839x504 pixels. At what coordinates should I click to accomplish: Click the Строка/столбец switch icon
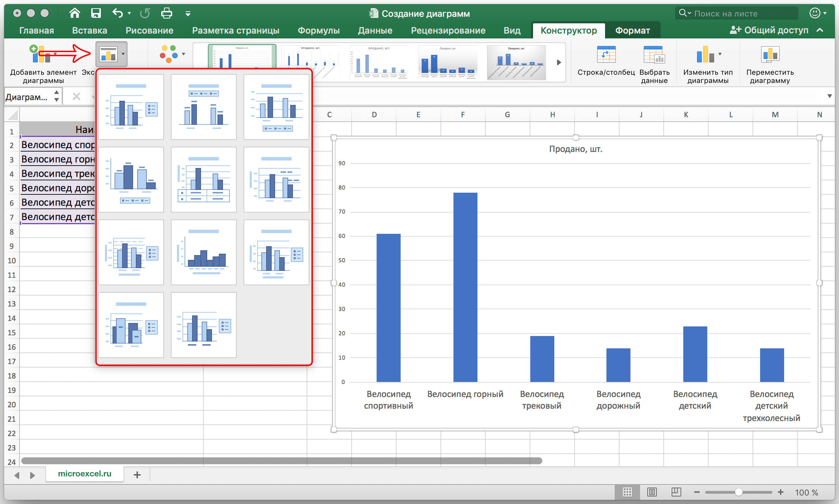pos(606,55)
